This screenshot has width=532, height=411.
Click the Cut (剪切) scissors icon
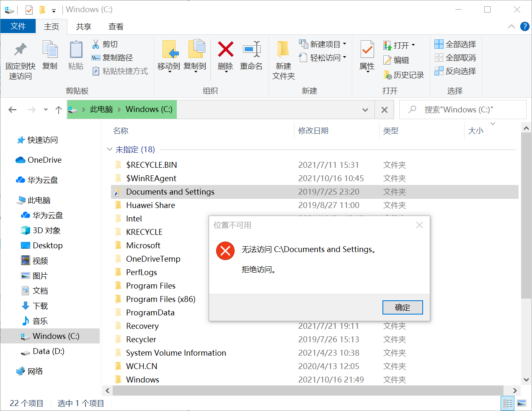(96, 44)
